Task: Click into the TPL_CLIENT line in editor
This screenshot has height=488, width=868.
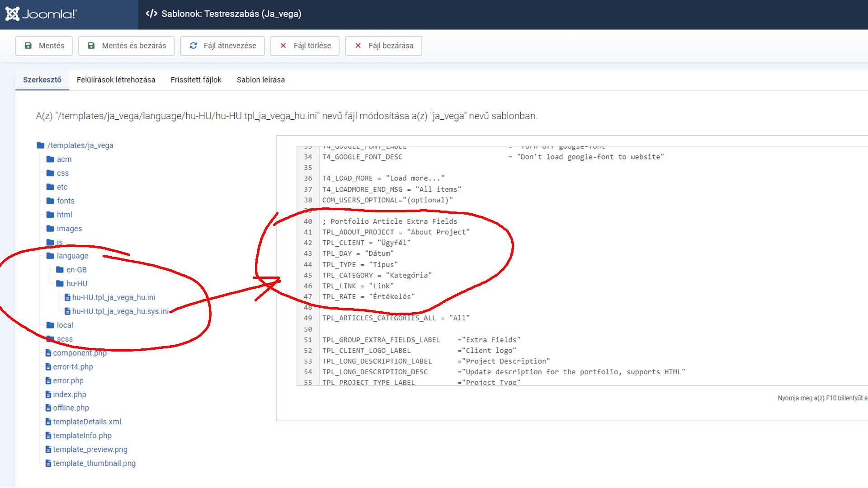Action: pyautogui.click(x=366, y=243)
